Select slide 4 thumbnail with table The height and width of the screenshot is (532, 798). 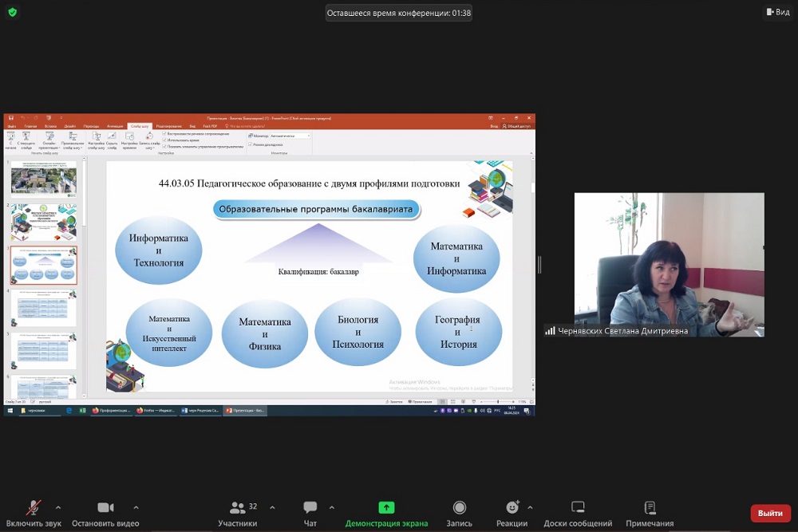44,308
